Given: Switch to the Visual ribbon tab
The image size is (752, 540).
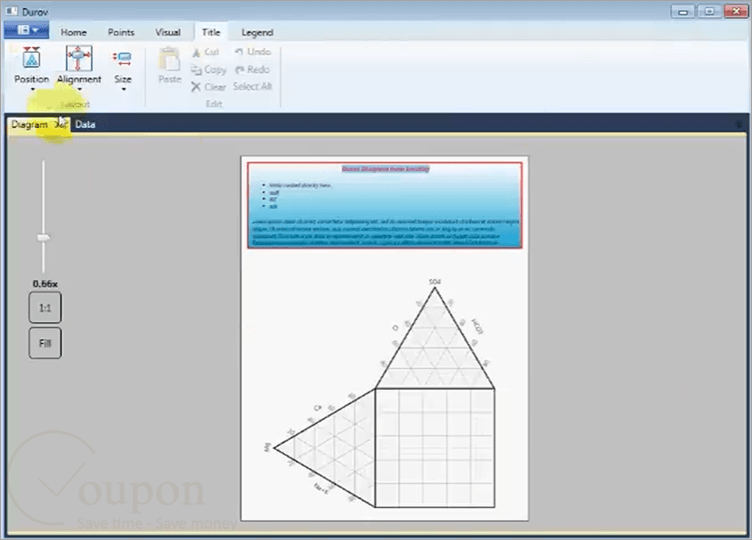Looking at the screenshot, I should click(x=168, y=32).
